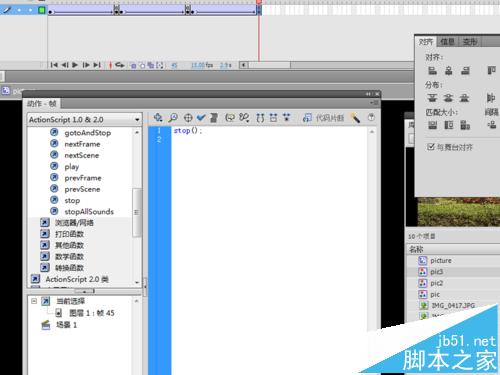Toggle the 与舞台对齐 checkbox
500x375 pixels.
click(431, 147)
